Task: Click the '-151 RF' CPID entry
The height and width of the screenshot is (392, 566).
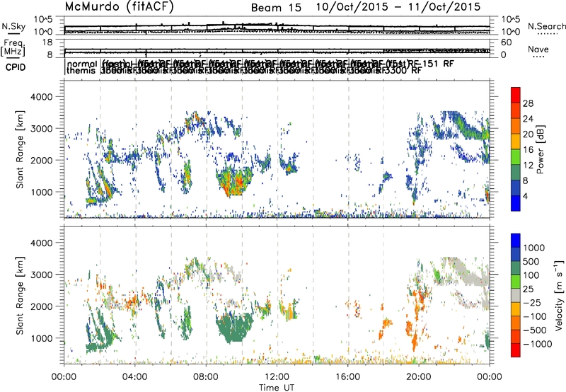Action: [436, 64]
